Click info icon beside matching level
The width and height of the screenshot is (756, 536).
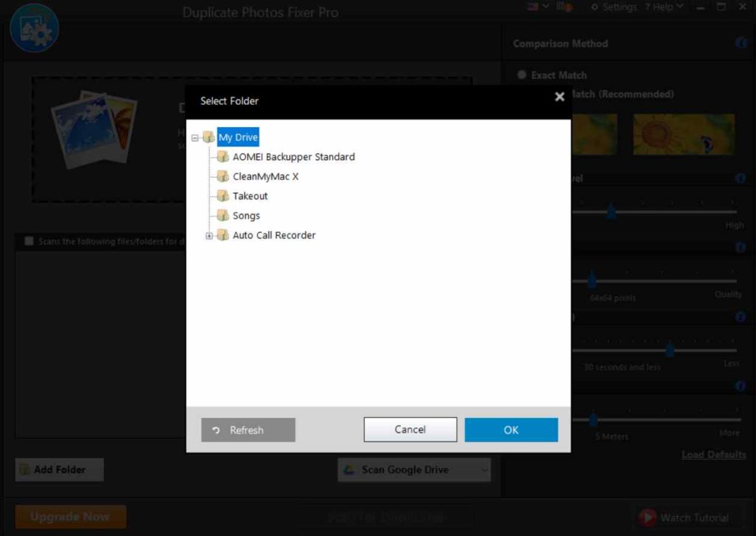pyautogui.click(x=740, y=179)
